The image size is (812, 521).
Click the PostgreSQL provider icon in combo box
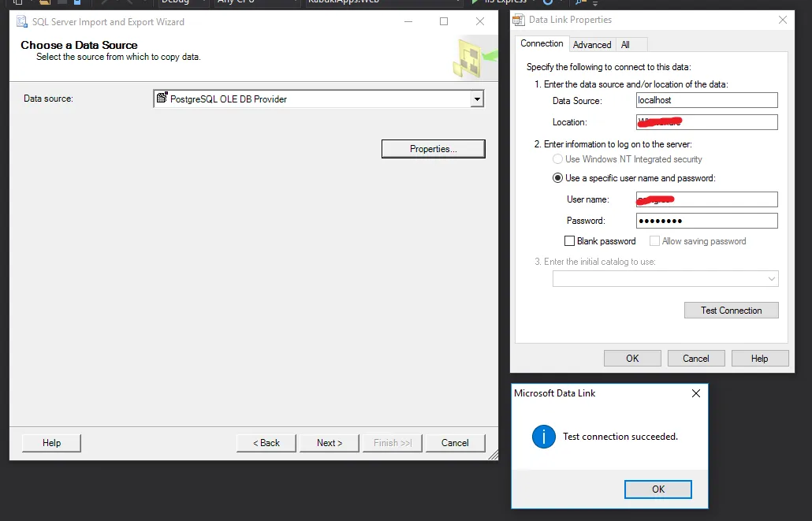click(162, 98)
